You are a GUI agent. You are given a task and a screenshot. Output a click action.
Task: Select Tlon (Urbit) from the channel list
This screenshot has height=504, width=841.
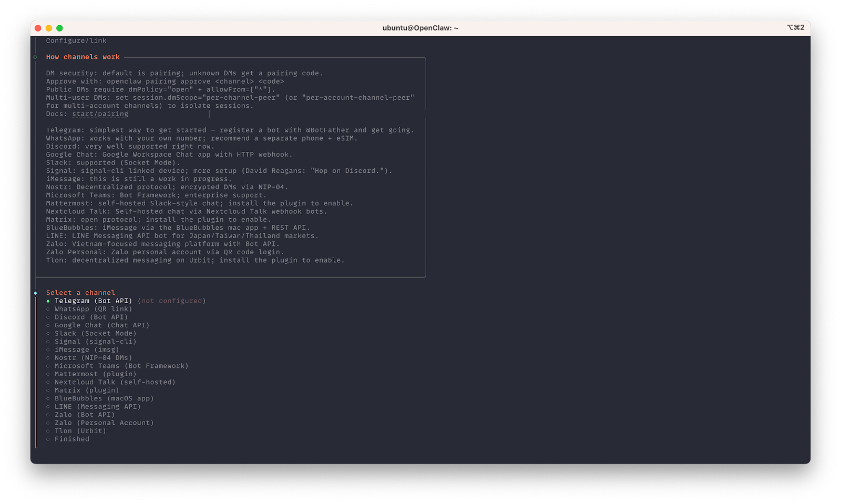tap(80, 430)
